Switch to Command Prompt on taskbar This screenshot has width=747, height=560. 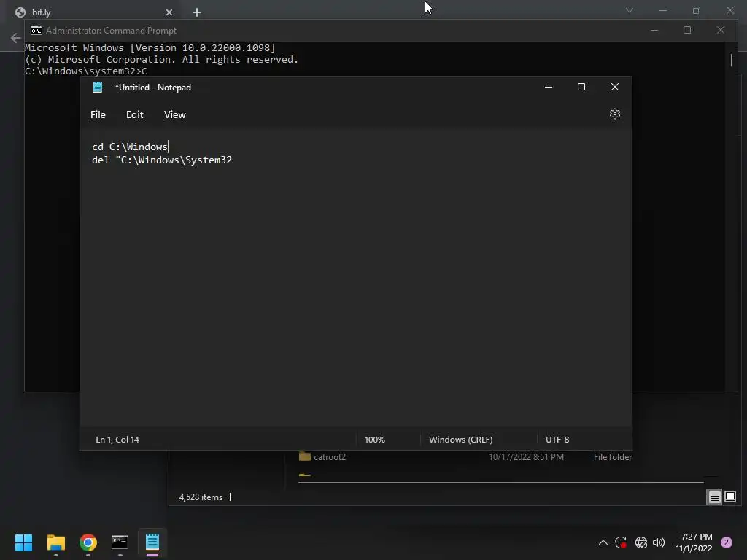pyautogui.click(x=120, y=542)
